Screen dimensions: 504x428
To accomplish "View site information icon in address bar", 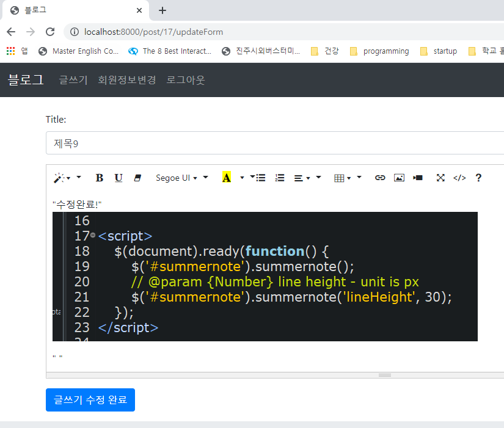I will (75, 32).
